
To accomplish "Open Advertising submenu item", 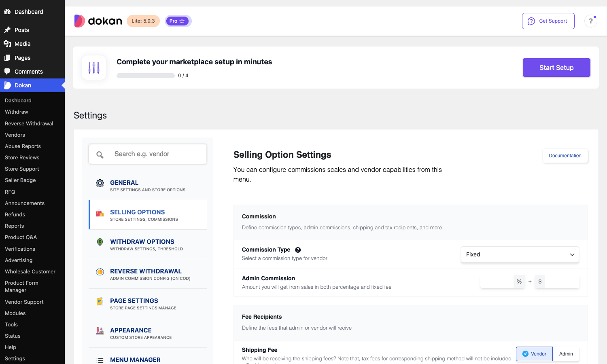I will pyautogui.click(x=19, y=260).
